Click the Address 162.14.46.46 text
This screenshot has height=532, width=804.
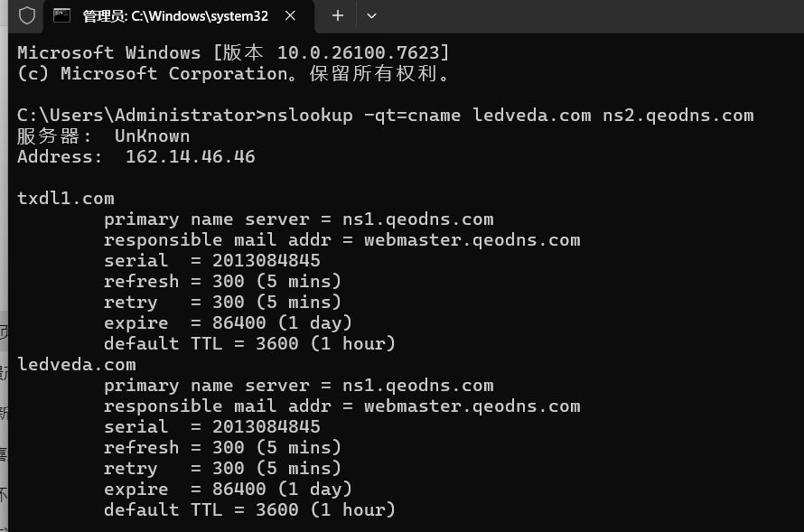coord(136,157)
